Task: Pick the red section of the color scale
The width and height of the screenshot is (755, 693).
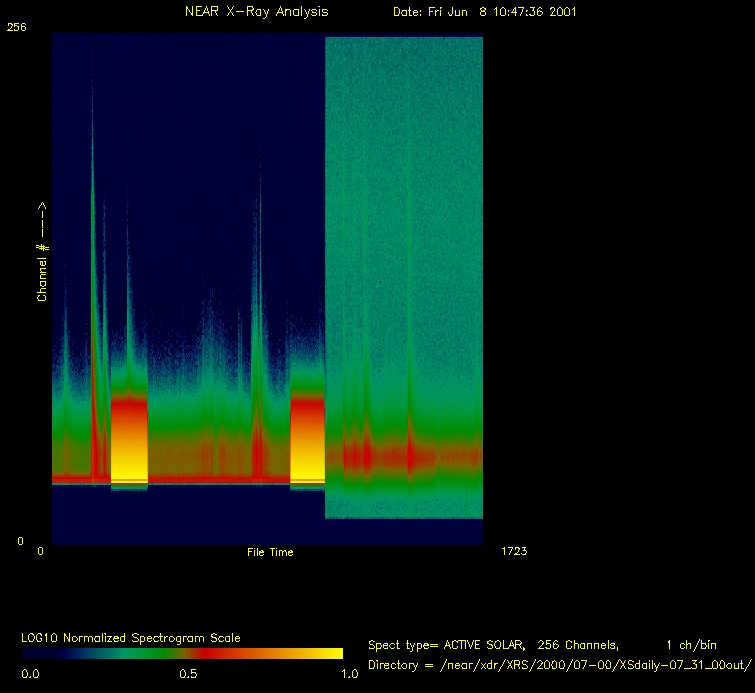Action: (x=215, y=653)
